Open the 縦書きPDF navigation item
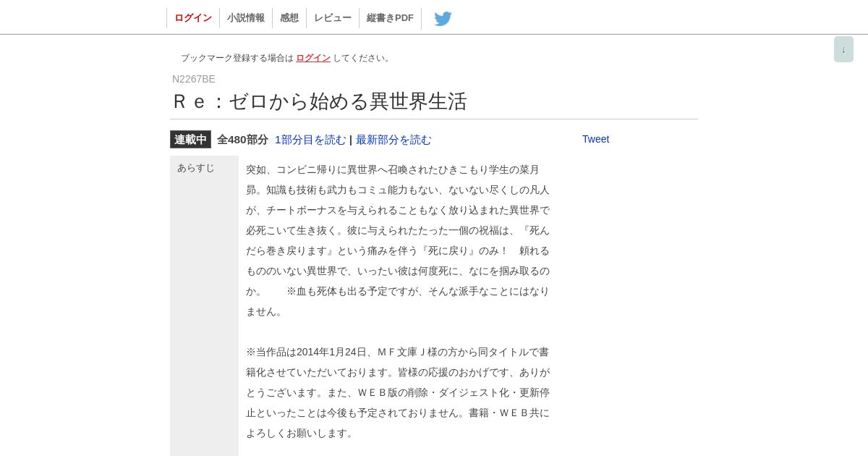Screen dimensions: 868x456 click(390, 18)
